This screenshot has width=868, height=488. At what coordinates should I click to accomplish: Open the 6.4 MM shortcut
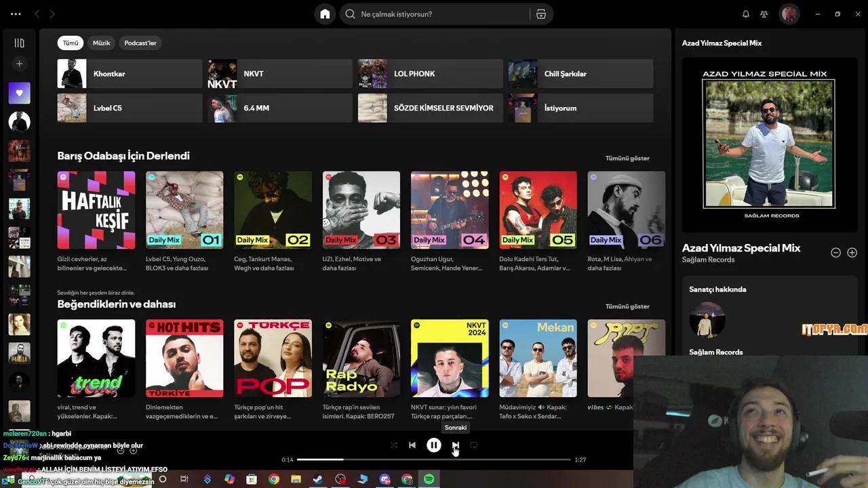tap(280, 108)
